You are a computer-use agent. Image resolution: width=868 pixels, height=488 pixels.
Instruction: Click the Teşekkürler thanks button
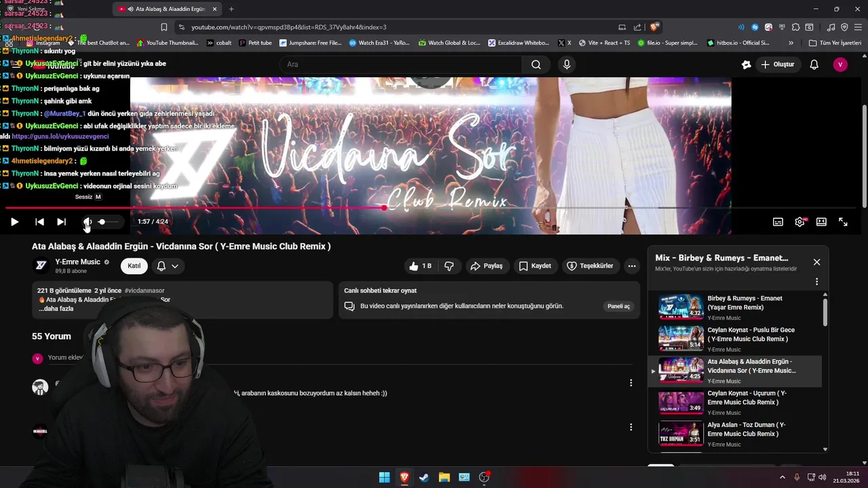(590, 266)
